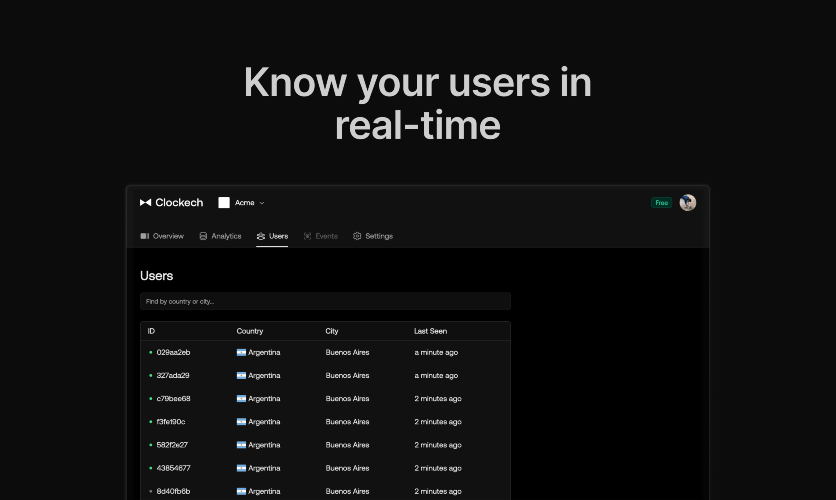Click Buenos Aires city in 029aa2eb row
The height and width of the screenshot is (500, 836).
click(347, 352)
